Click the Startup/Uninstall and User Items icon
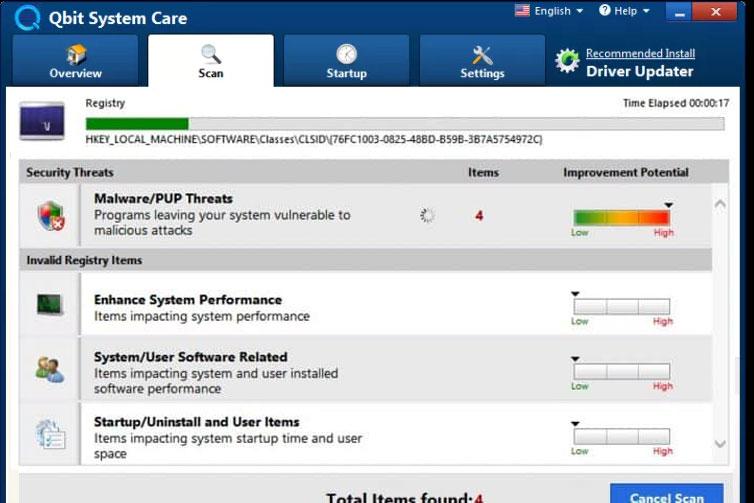Viewport: 754px width, 503px height. [49, 433]
